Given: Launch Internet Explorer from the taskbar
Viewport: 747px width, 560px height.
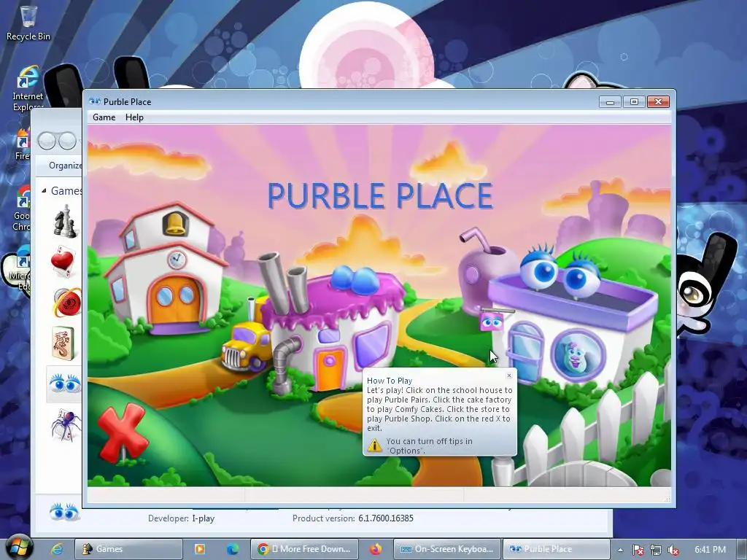Looking at the screenshot, I should click(57, 549).
